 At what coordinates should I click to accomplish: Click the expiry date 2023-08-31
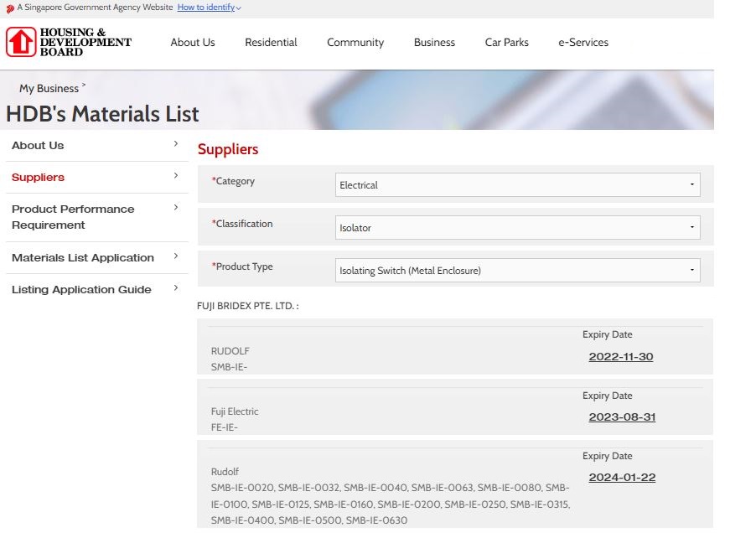[x=622, y=417]
